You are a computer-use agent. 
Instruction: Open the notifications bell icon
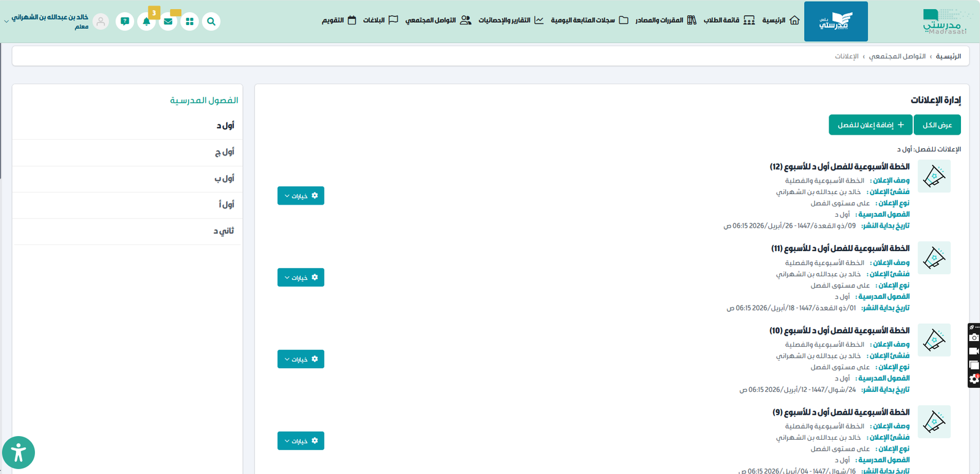coord(146,21)
